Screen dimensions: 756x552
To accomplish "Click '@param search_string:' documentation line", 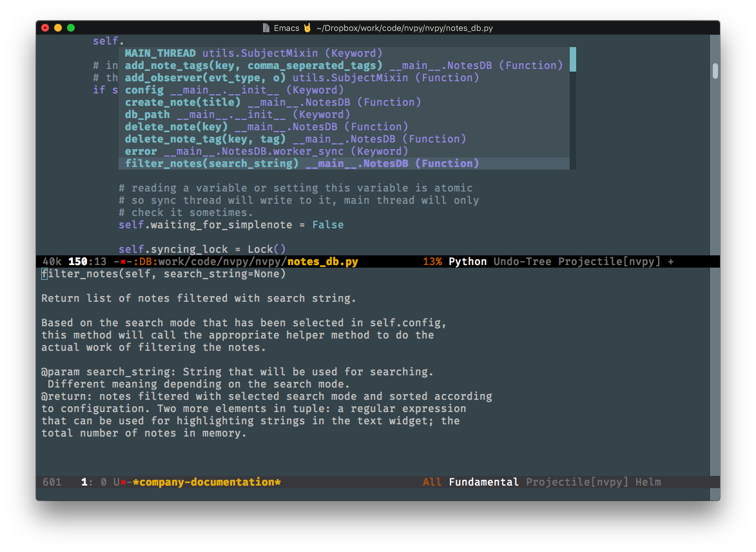I will tap(237, 372).
